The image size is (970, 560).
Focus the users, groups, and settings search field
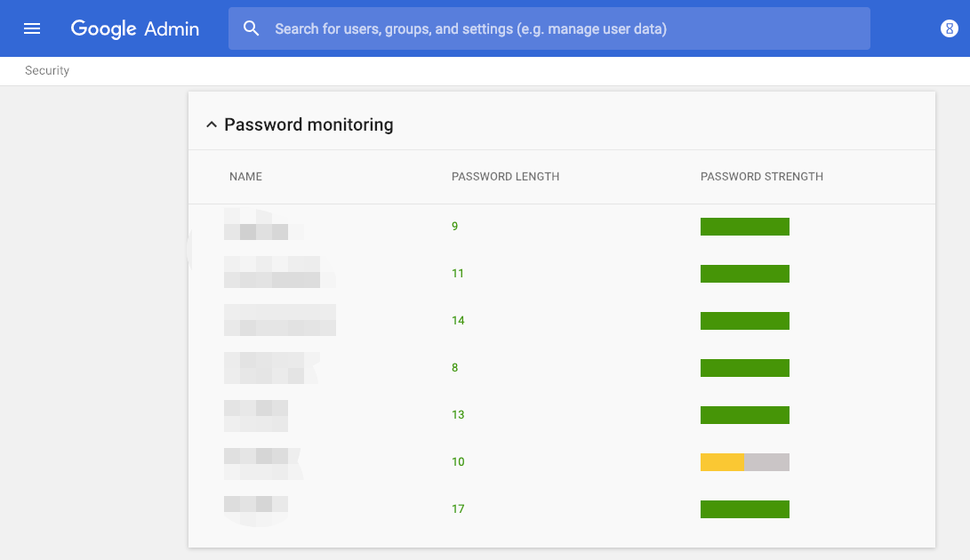click(x=549, y=28)
